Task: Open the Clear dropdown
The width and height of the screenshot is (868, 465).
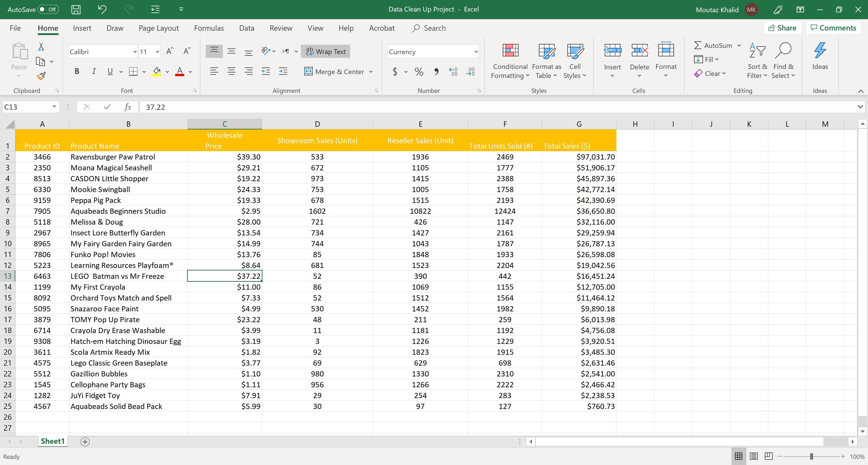Action: (x=710, y=73)
